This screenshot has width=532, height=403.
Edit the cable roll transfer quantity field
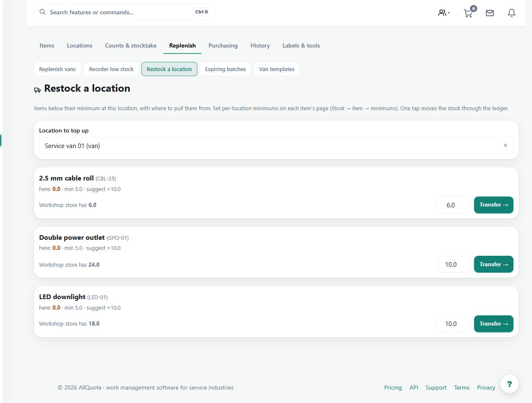[454, 205]
